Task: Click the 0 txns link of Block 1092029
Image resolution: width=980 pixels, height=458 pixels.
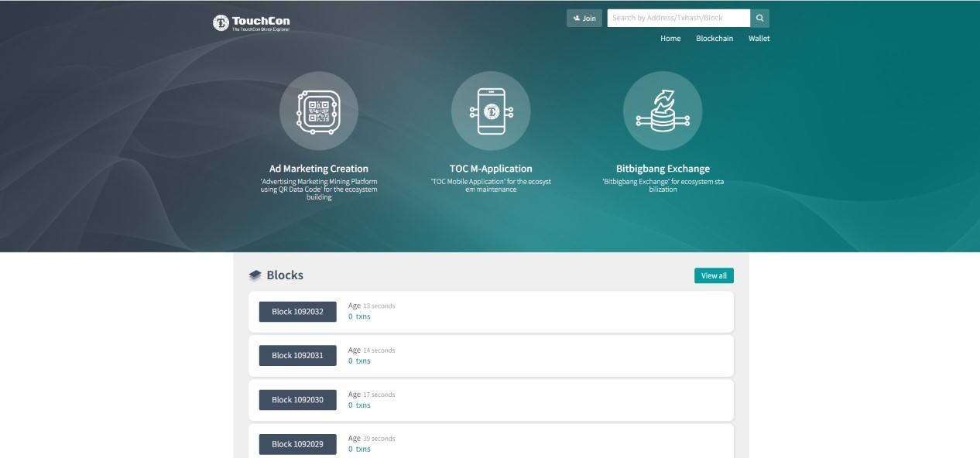Action: [x=359, y=449]
